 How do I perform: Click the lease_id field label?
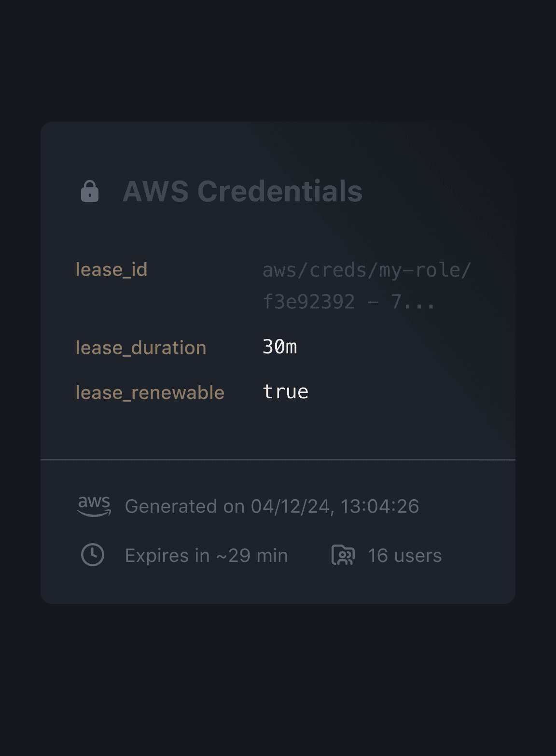click(111, 270)
